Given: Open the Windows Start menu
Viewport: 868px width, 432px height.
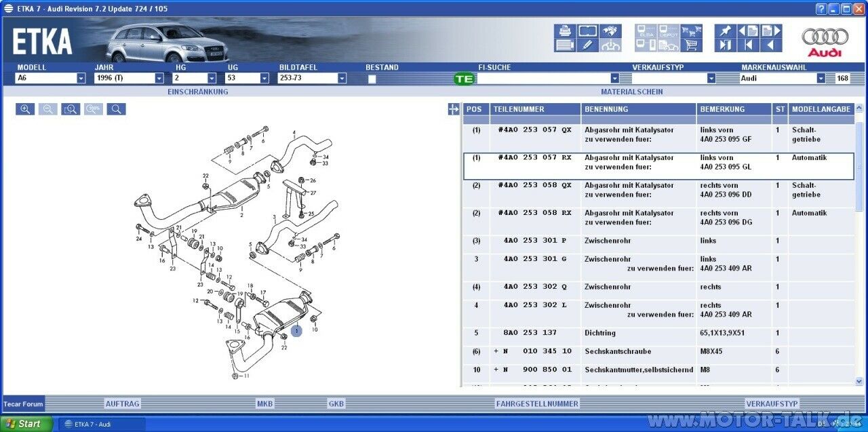Looking at the screenshot, I should [x=26, y=424].
